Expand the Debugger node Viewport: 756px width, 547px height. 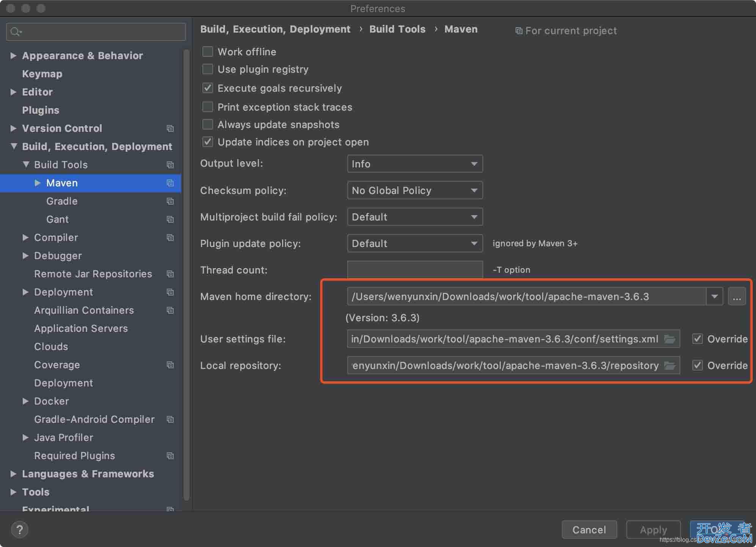point(25,256)
